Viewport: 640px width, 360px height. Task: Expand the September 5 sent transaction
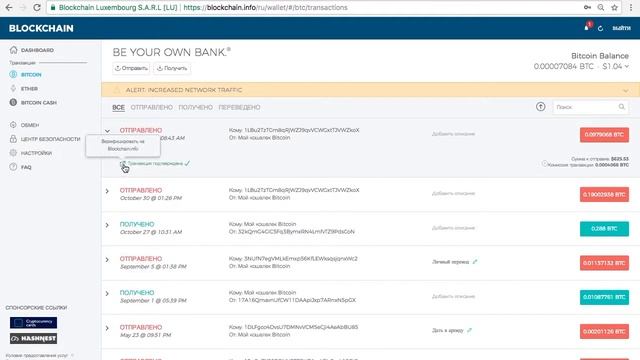tap(107, 260)
